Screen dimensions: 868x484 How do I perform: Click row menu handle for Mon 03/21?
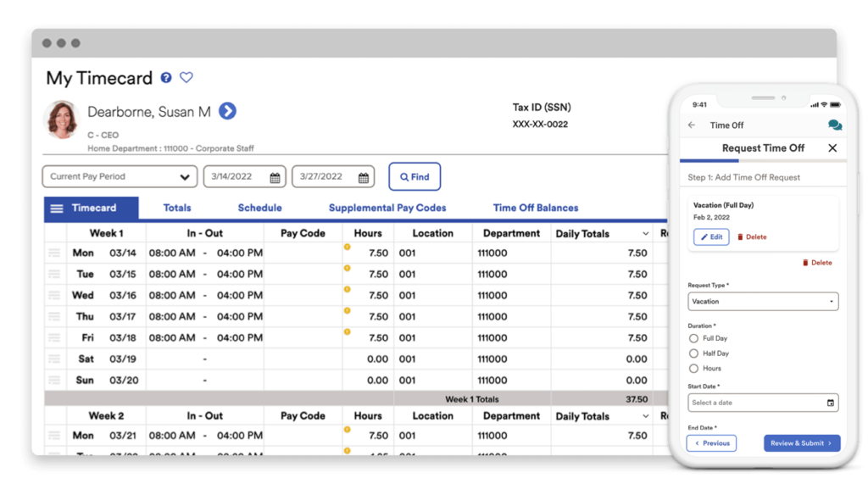click(x=54, y=436)
